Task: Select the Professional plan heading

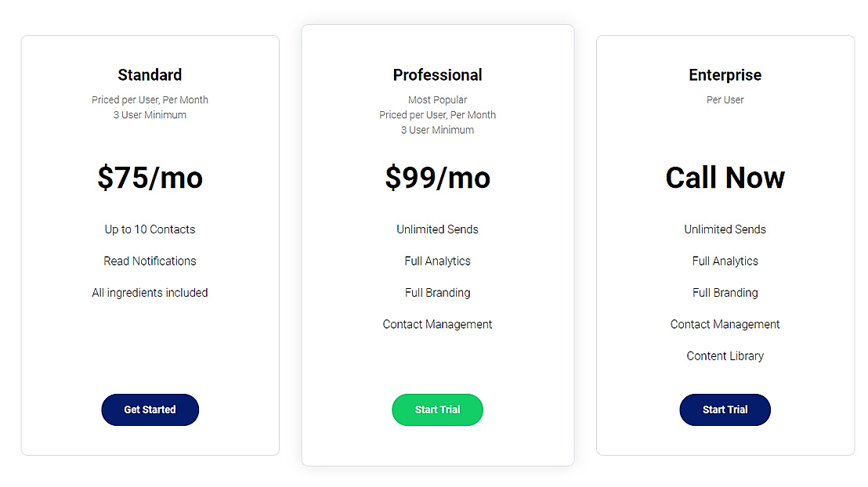Action: coord(437,74)
